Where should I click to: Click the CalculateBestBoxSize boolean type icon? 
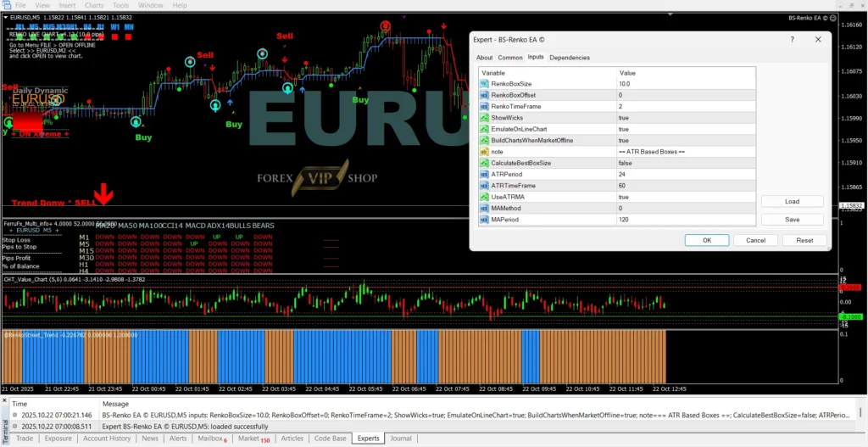click(486, 164)
